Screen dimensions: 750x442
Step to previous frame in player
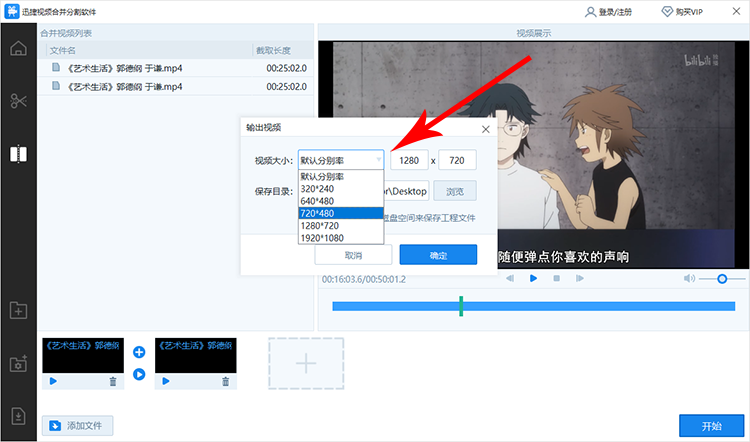pos(510,278)
